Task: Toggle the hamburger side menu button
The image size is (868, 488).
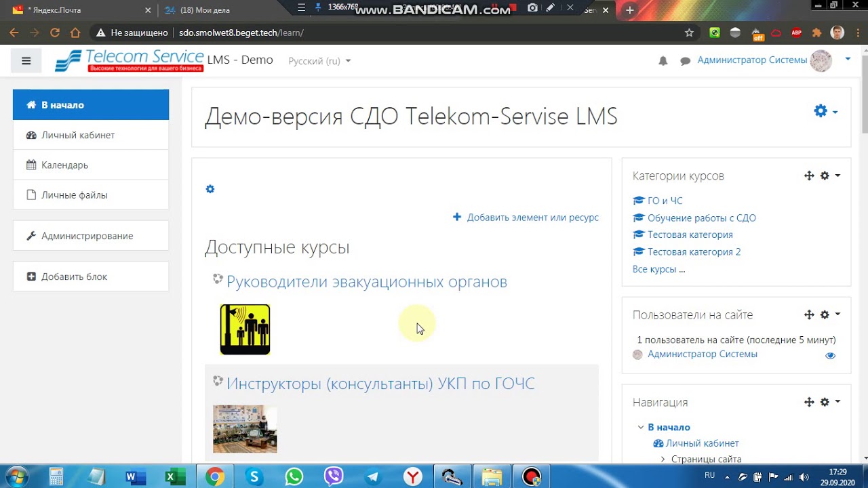Action: pos(26,61)
